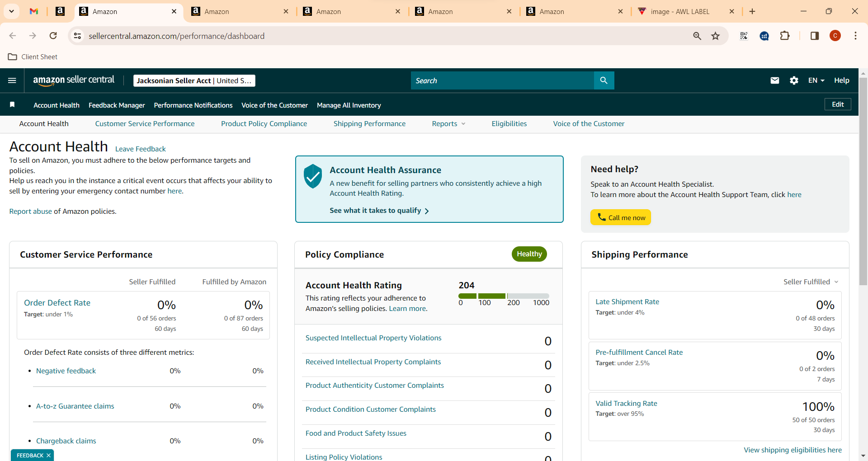Open the Chrome three-dot menu
Screen dimensions: 868x461
[x=855, y=36]
